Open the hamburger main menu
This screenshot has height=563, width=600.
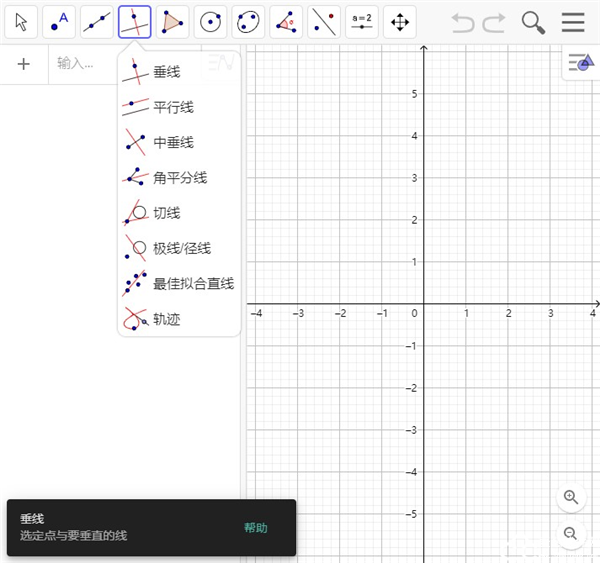click(x=573, y=22)
